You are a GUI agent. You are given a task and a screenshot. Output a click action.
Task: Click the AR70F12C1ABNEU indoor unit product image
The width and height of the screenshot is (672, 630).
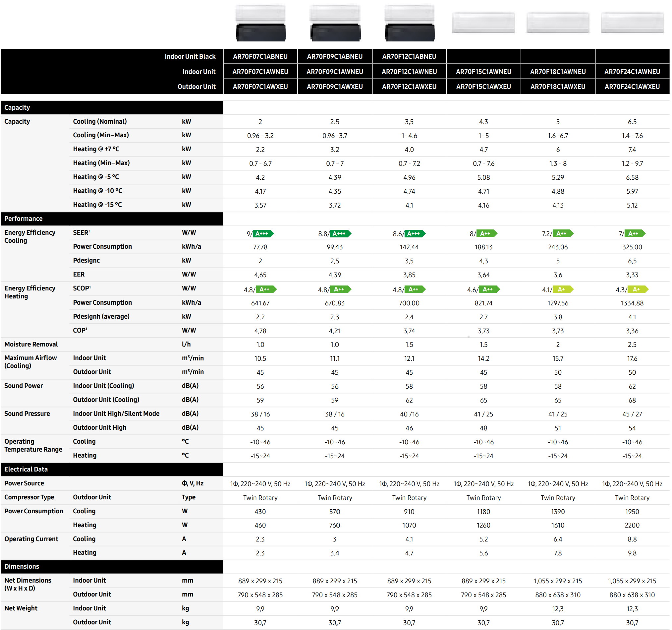click(x=409, y=23)
